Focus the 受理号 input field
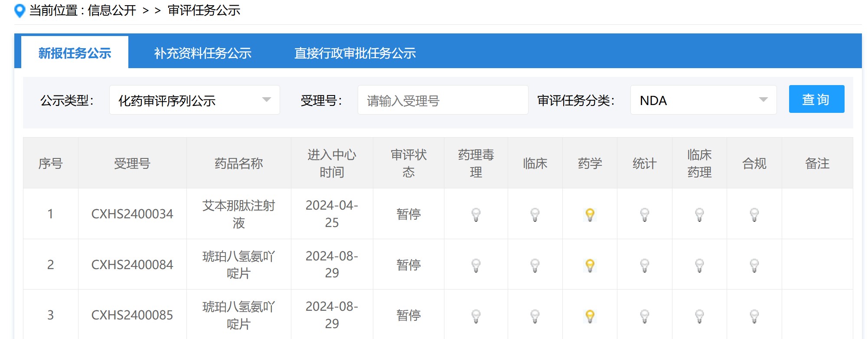The width and height of the screenshot is (868, 339). tap(443, 100)
